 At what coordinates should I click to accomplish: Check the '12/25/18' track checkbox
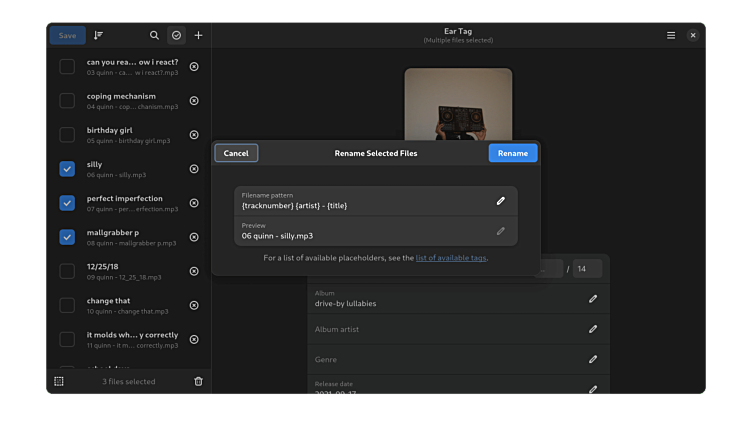pyautogui.click(x=67, y=271)
